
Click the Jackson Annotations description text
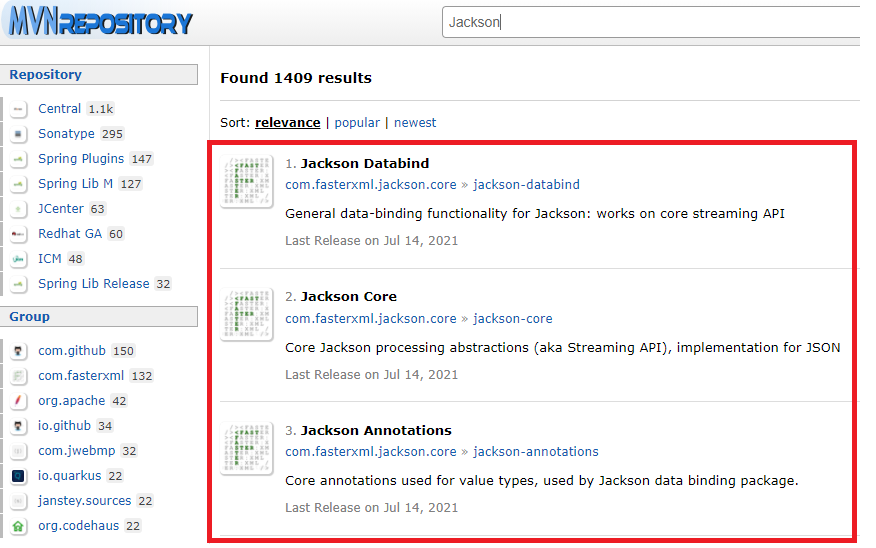click(542, 481)
